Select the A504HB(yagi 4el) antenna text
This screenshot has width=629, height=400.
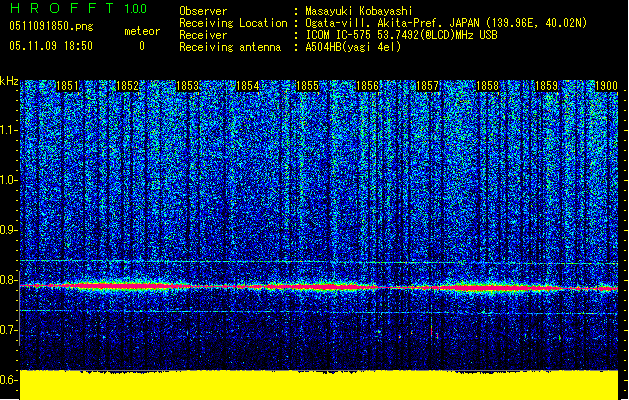(x=353, y=47)
